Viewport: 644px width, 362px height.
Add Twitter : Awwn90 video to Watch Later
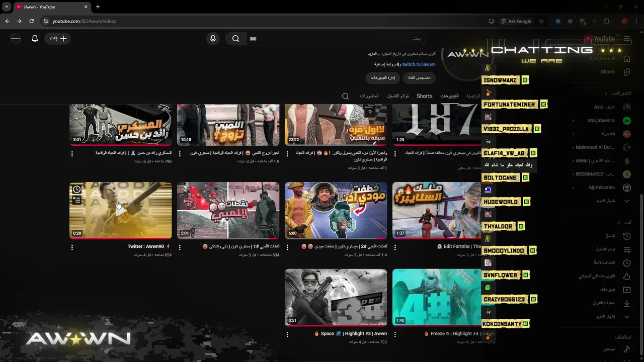click(76, 190)
